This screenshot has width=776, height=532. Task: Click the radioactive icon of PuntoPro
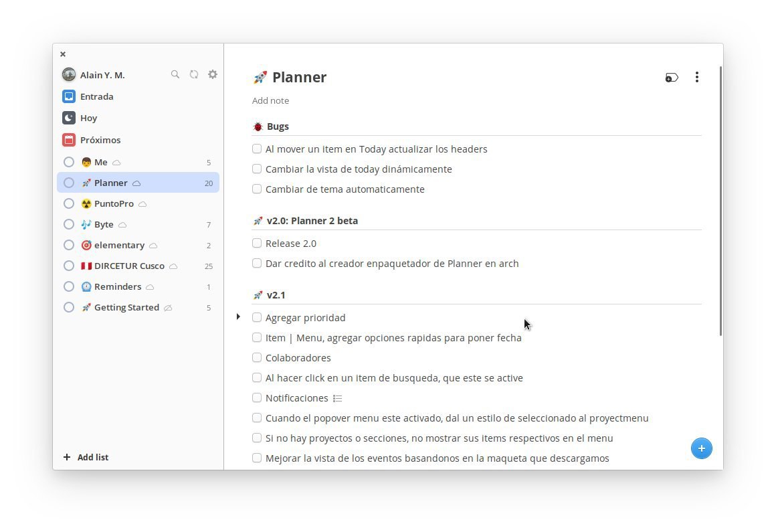tap(86, 204)
